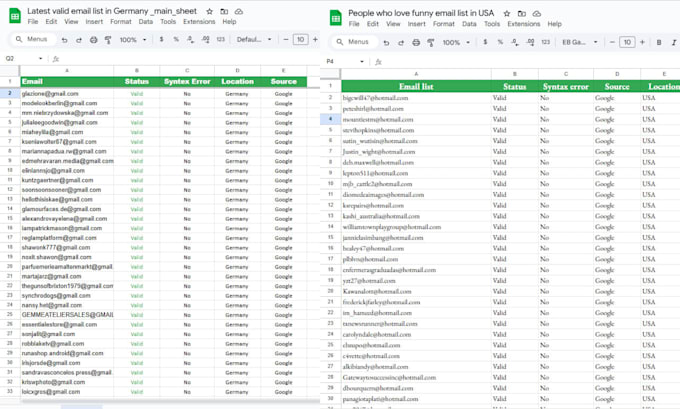
Task: Open zoom 100% dropdown in Germany sheet
Action: coord(133,39)
